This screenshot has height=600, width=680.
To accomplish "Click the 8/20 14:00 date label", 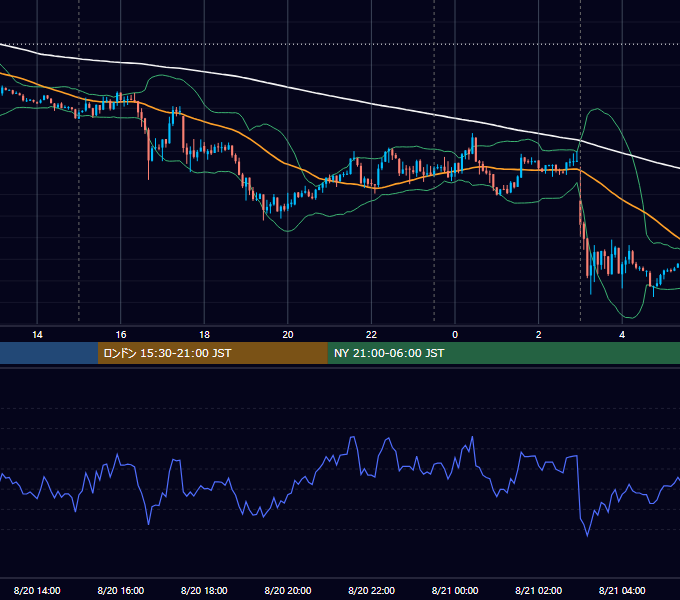I will click(37, 590).
